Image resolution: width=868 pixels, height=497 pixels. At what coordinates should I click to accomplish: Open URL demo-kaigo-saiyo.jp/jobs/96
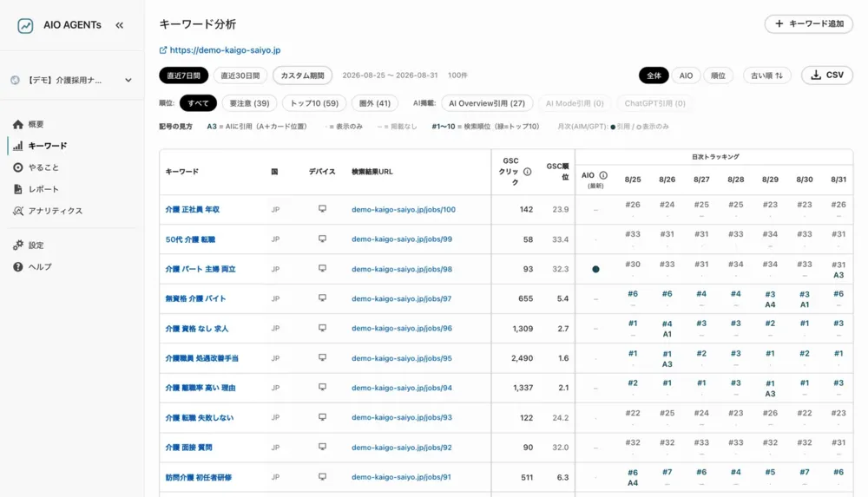(401, 328)
